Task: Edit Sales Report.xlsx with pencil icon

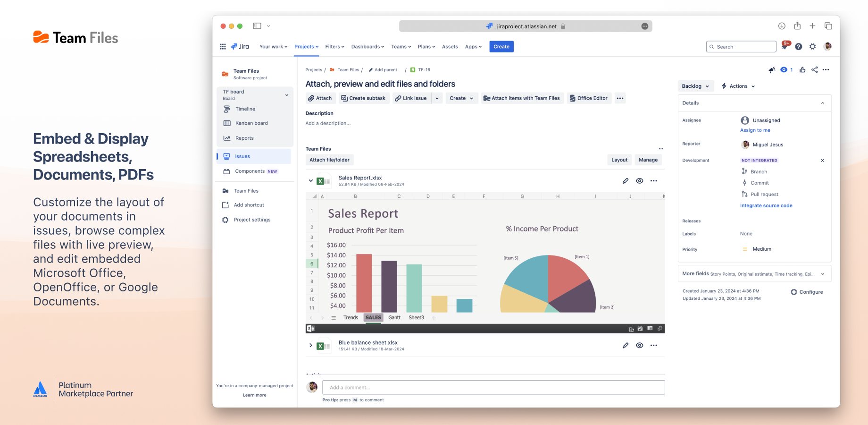Action: (x=626, y=181)
